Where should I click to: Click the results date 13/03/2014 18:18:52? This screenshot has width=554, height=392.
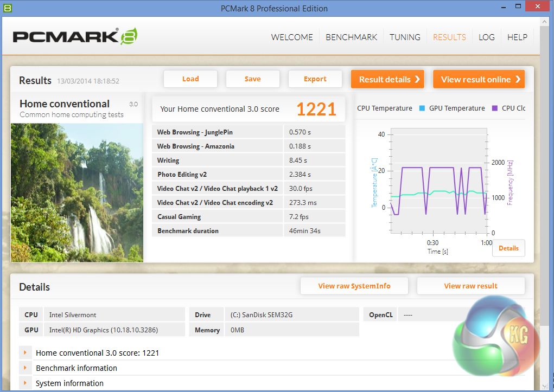tap(88, 81)
